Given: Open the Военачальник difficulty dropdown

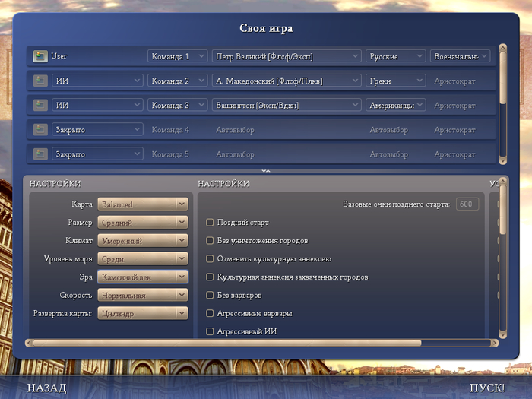Looking at the screenshot, I should (461, 56).
